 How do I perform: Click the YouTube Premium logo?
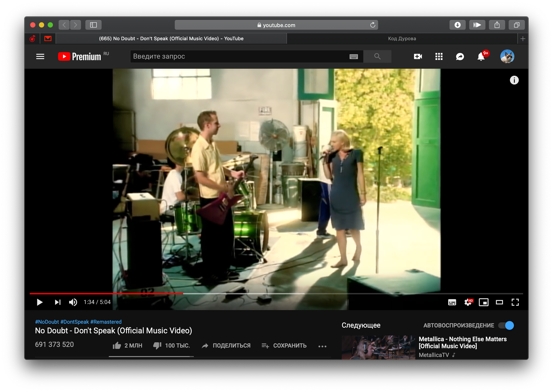pyautogui.click(x=80, y=56)
